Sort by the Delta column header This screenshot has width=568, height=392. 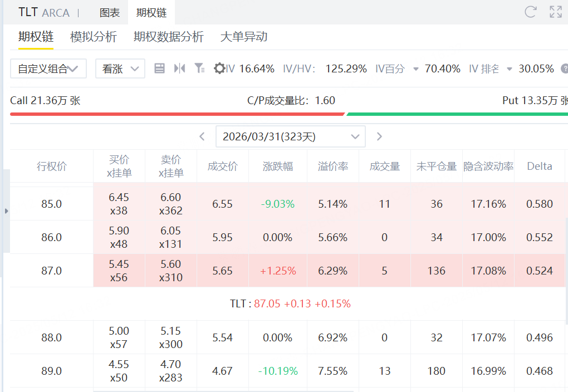point(540,166)
